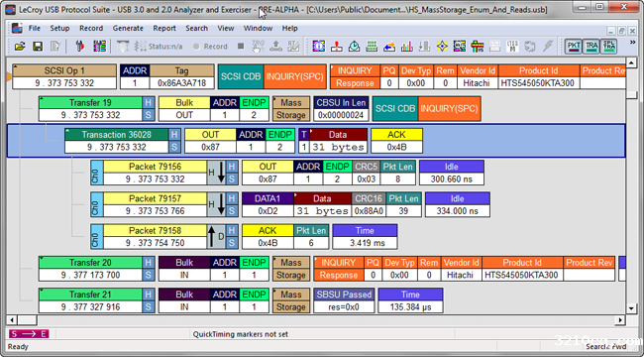Screen dimensions: 644x357
Task: Open Error Summary icon with red exclamation
Action: pos(337,47)
